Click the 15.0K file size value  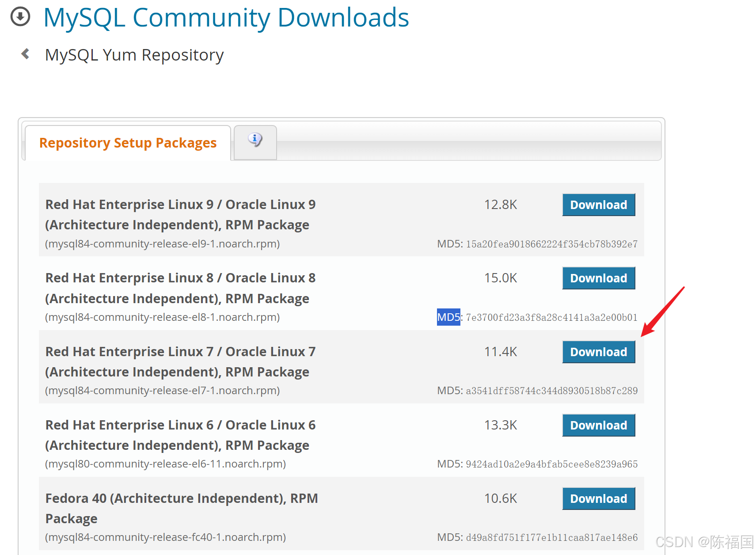click(501, 278)
